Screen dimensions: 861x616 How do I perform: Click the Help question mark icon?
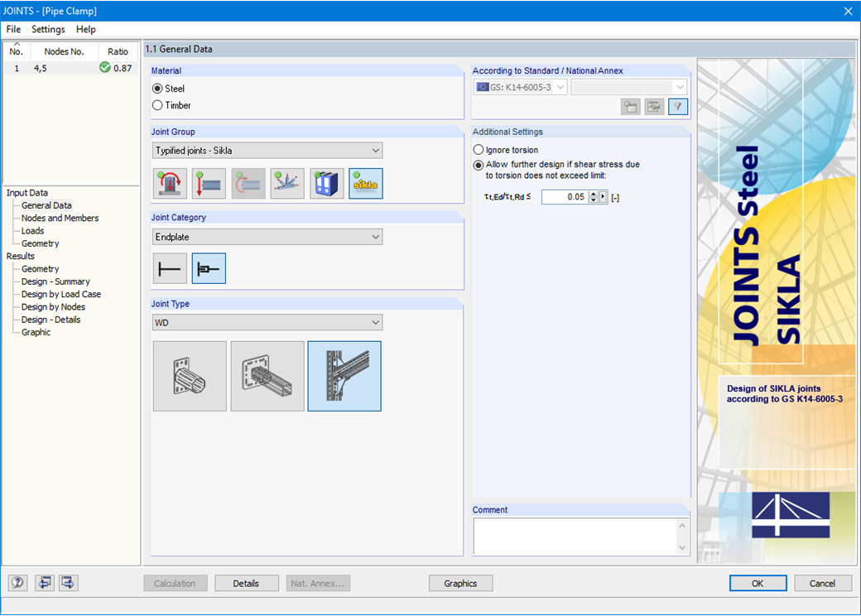(x=17, y=583)
